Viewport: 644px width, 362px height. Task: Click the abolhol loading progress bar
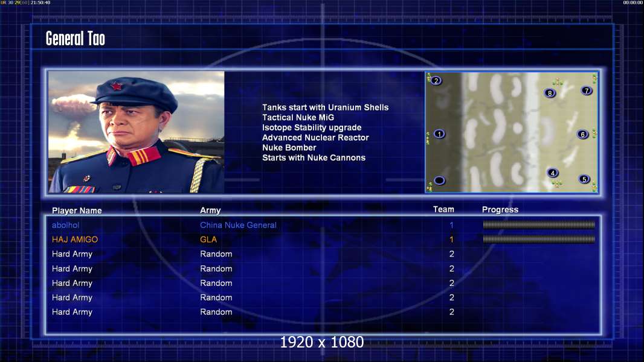tap(539, 224)
